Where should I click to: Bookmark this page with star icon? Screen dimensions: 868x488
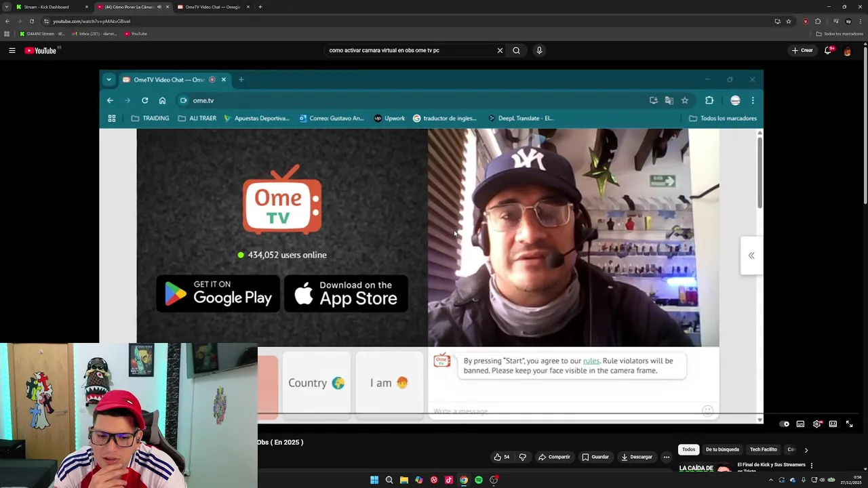(x=789, y=21)
